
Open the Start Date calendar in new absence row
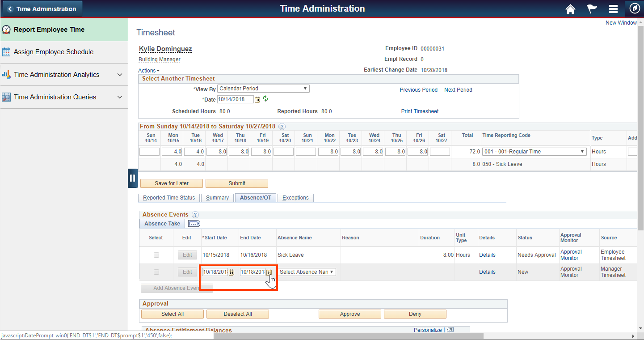coord(232,272)
